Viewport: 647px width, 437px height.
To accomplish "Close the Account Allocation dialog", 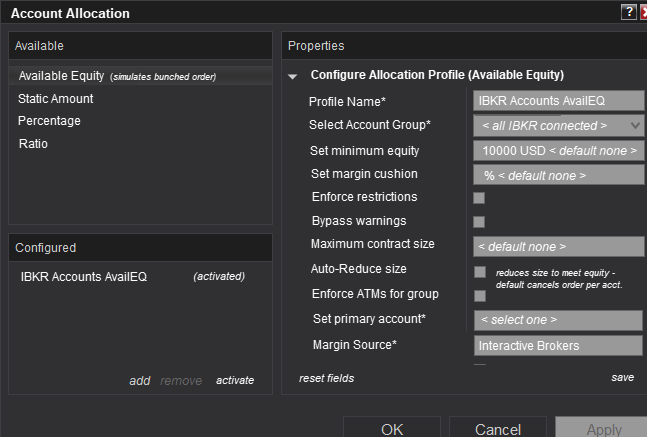I will click(642, 12).
